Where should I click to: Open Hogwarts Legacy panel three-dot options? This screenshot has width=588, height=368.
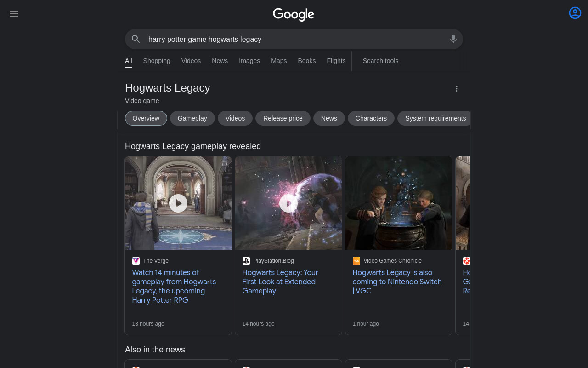[x=457, y=89]
